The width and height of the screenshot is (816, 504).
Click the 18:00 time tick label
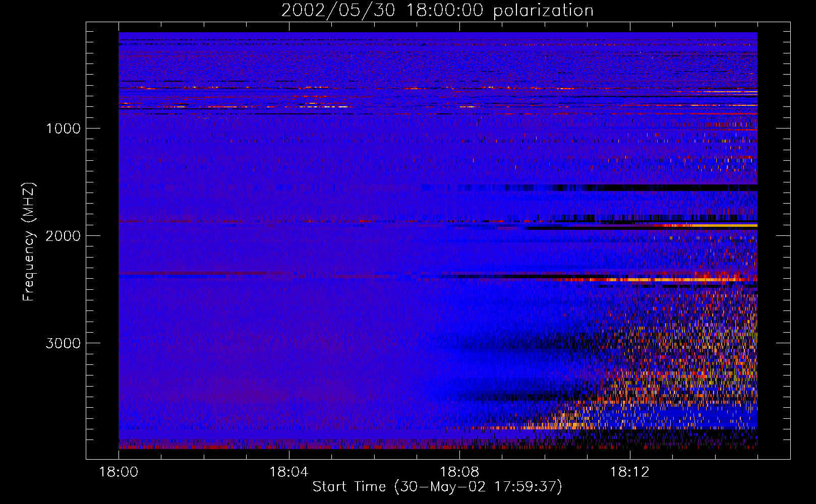(x=119, y=472)
